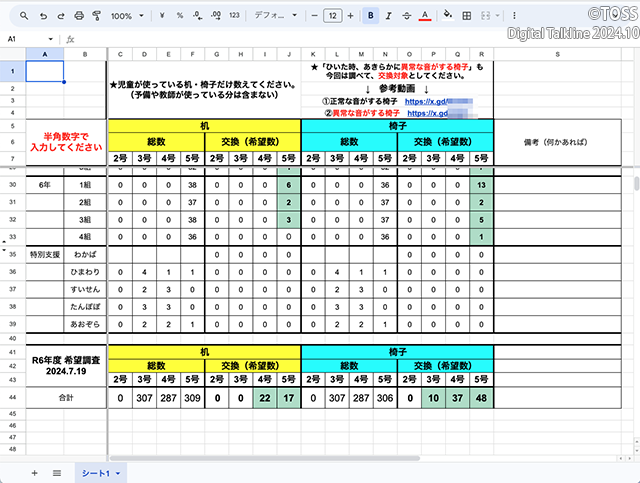Image resolution: width=640 pixels, height=483 pixels.
Task: Open the font family dropdown
Action: [275, 16]
